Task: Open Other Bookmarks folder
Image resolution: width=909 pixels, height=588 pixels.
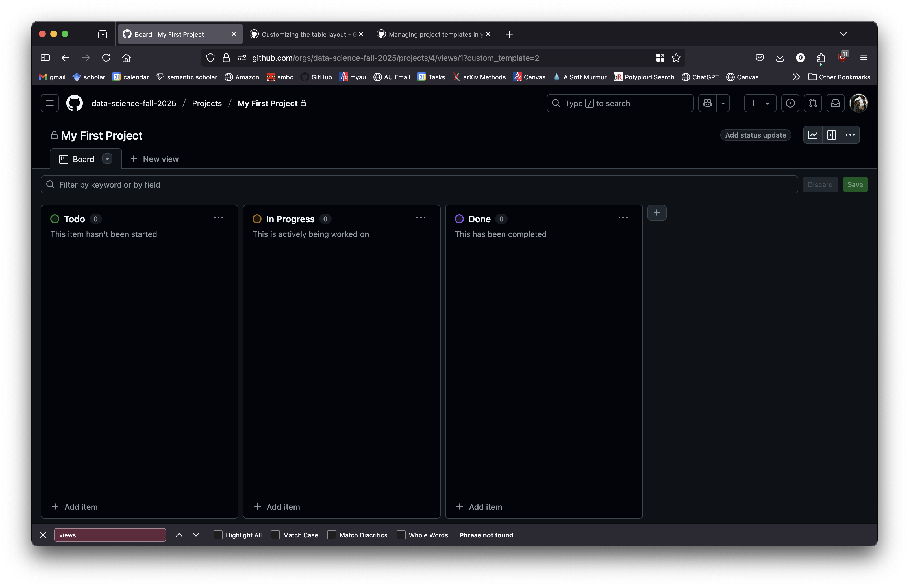Action: [839, 77]
